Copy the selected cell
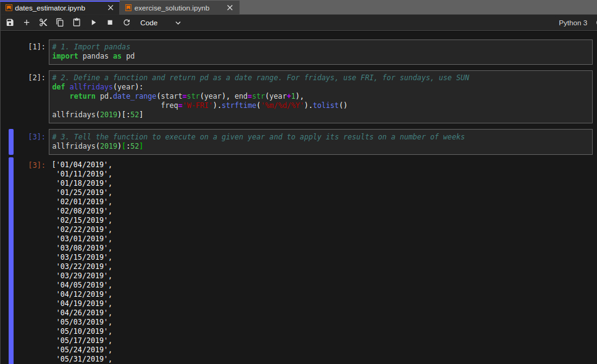The height and width of the screenshot is (364, 597). coord(60,23)
